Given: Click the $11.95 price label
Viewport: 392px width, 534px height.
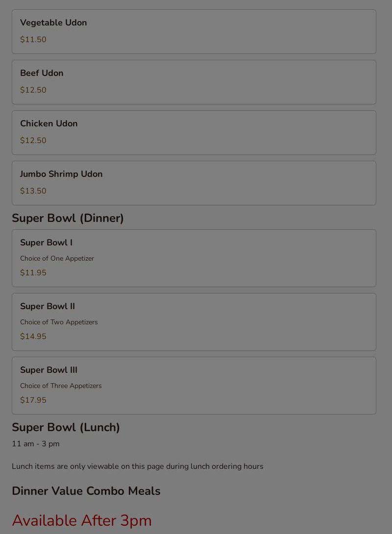Looking at the screenshot, I should tap(33, 273).
